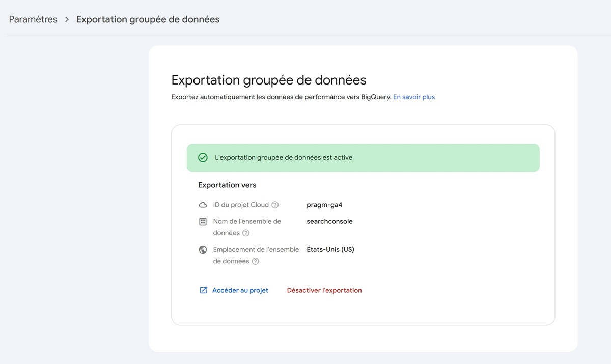Image resolution: width=611 pixels, height=364 pixels.
Task: Click the breadcrumb chevron separator
Action: coord(67,20)
